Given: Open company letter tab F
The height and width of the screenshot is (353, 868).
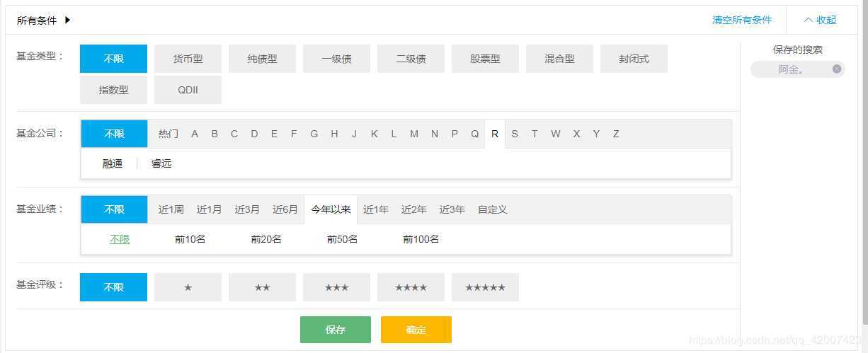Looking at the screenshot, I should point(294,134).
